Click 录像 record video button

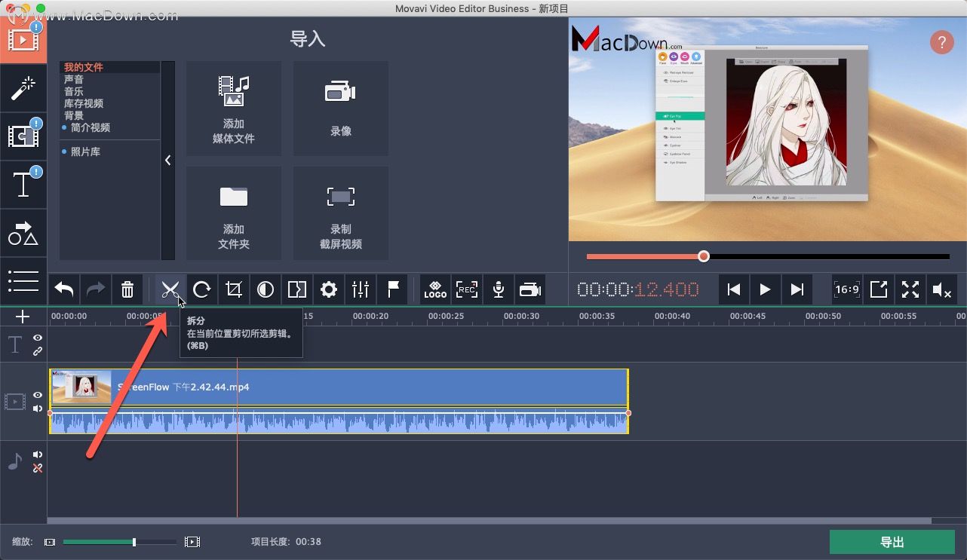pos(341,109)
